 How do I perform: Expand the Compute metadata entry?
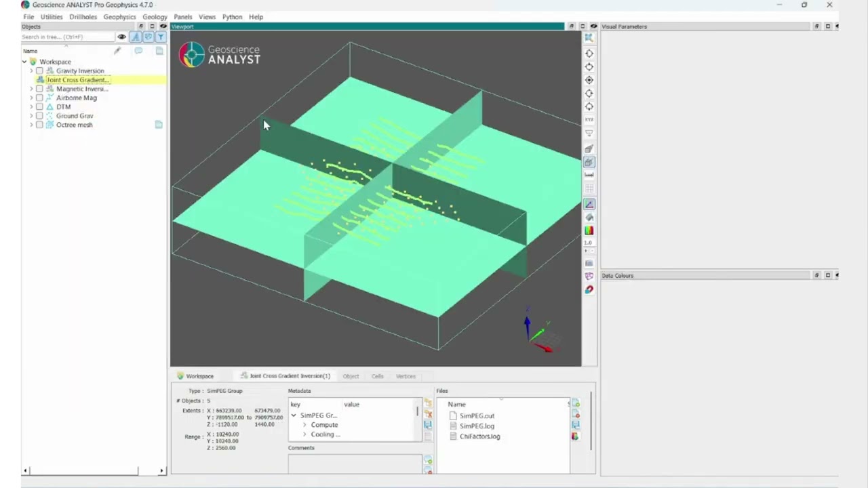tap(304, 425)
